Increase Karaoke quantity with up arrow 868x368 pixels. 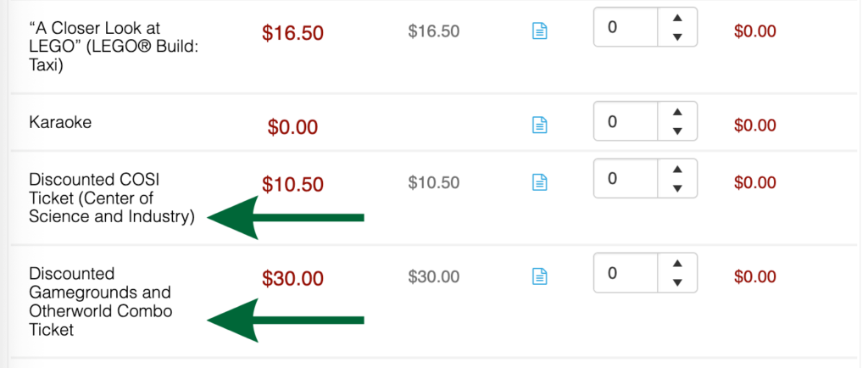(x=677, y=112)
